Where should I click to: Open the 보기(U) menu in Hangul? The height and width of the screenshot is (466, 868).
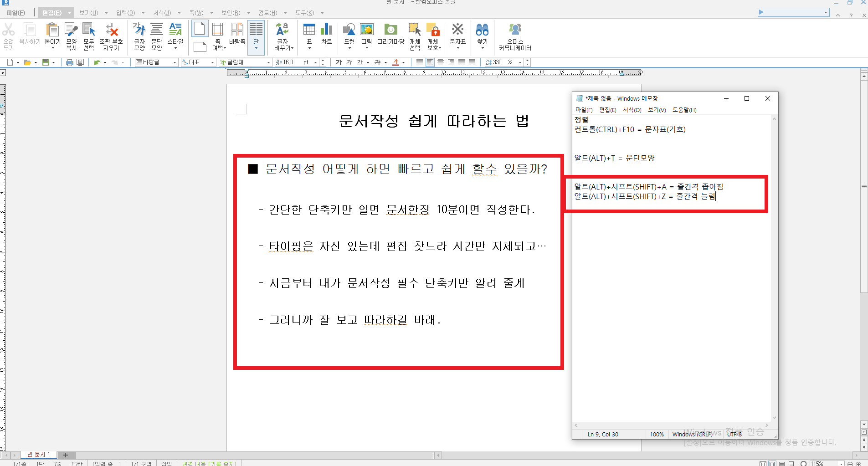click(88, 13)
